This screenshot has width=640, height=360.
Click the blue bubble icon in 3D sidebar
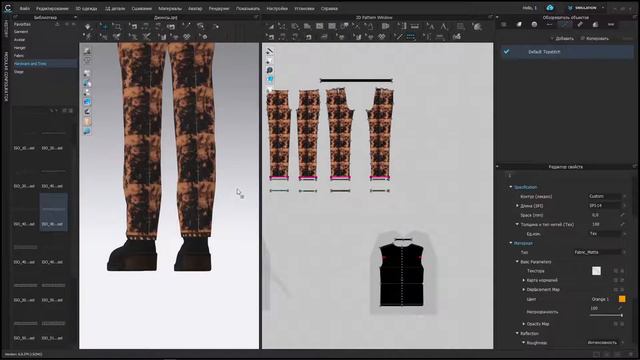click(87, 131)
